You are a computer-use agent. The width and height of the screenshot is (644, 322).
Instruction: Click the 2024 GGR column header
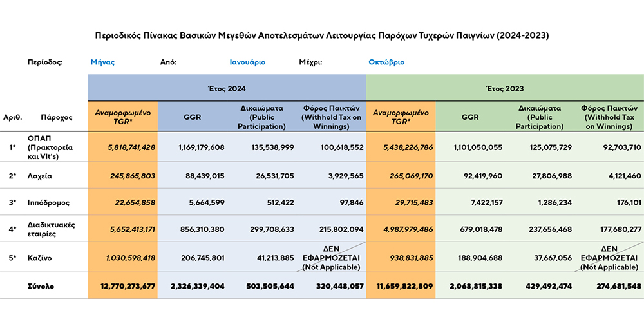coord(192,117)
